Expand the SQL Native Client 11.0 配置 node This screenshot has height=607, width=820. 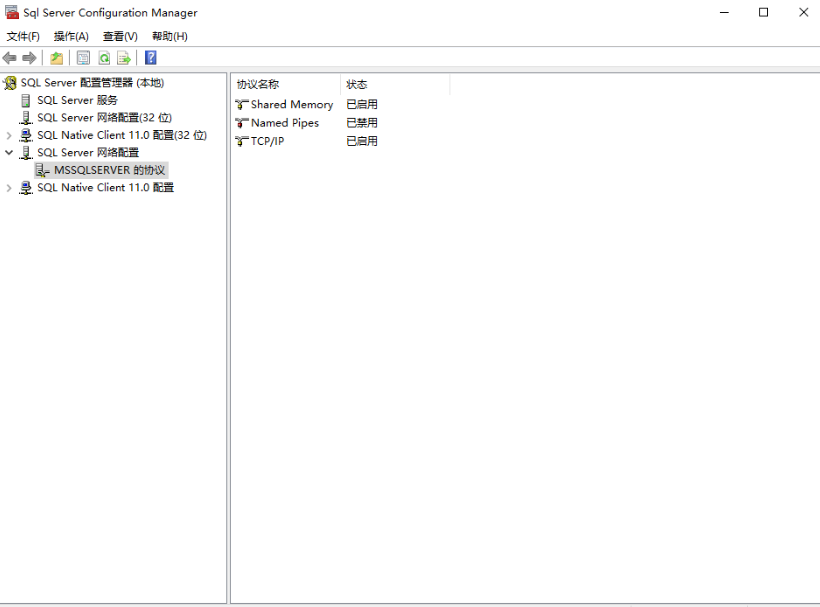[9, 187]
